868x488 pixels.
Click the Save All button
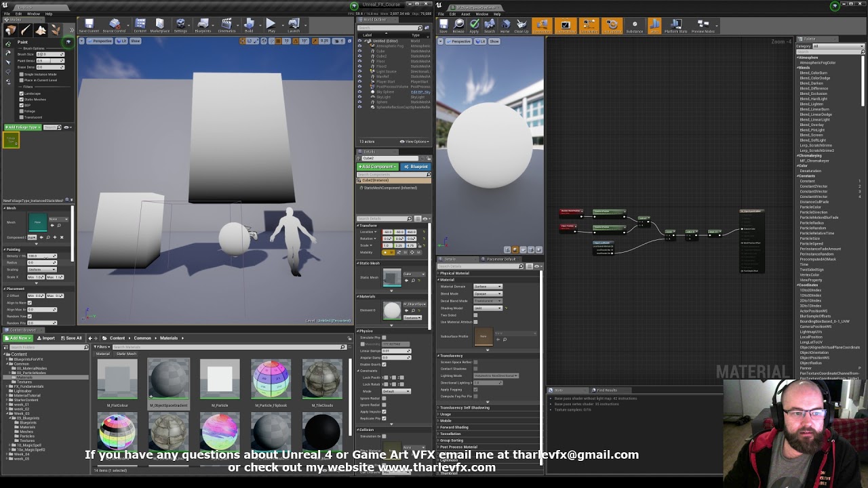point(71,338)
